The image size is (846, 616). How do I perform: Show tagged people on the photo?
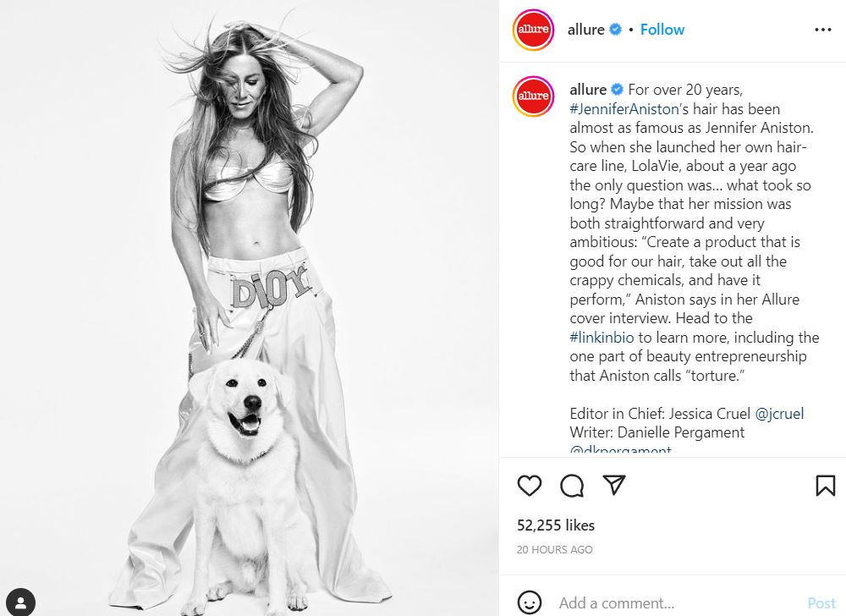click(20, 602)
